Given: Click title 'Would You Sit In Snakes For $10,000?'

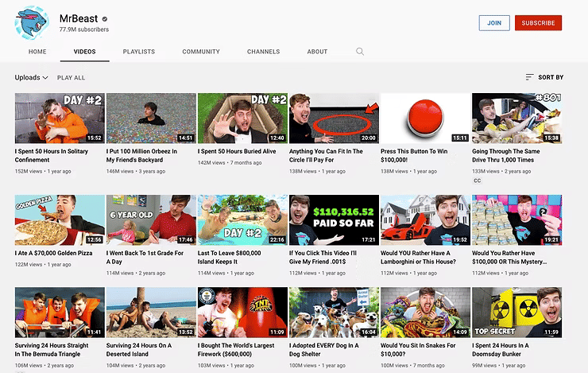Looking at the screenshot, I should pyautogui.click(x=418, y=349).
